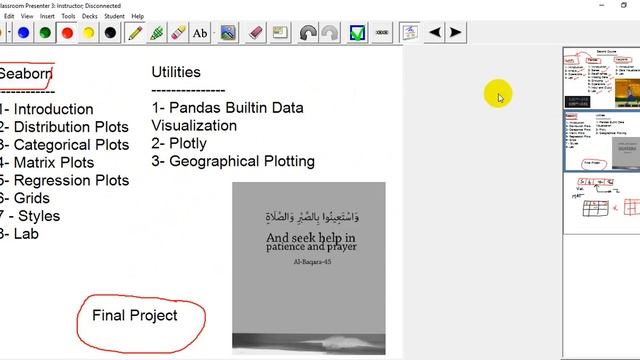Open the Tools menu
This screenshot has height=360, width=640.
[x=68, y=16]
